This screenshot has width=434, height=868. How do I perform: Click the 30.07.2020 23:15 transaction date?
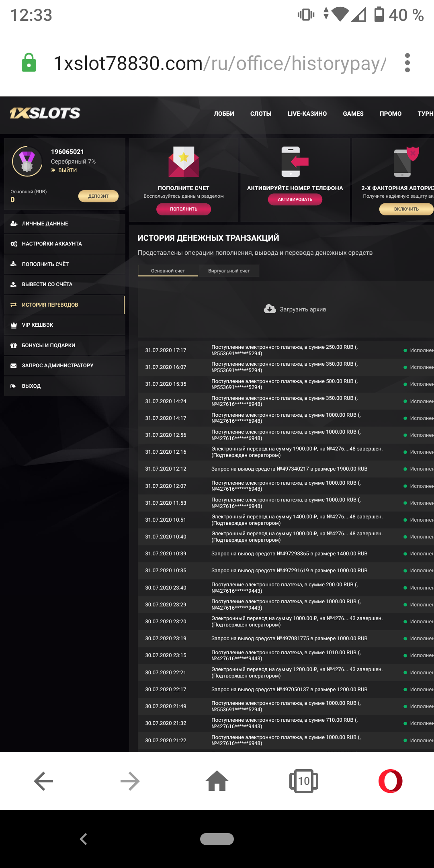(x=166, y=655)
